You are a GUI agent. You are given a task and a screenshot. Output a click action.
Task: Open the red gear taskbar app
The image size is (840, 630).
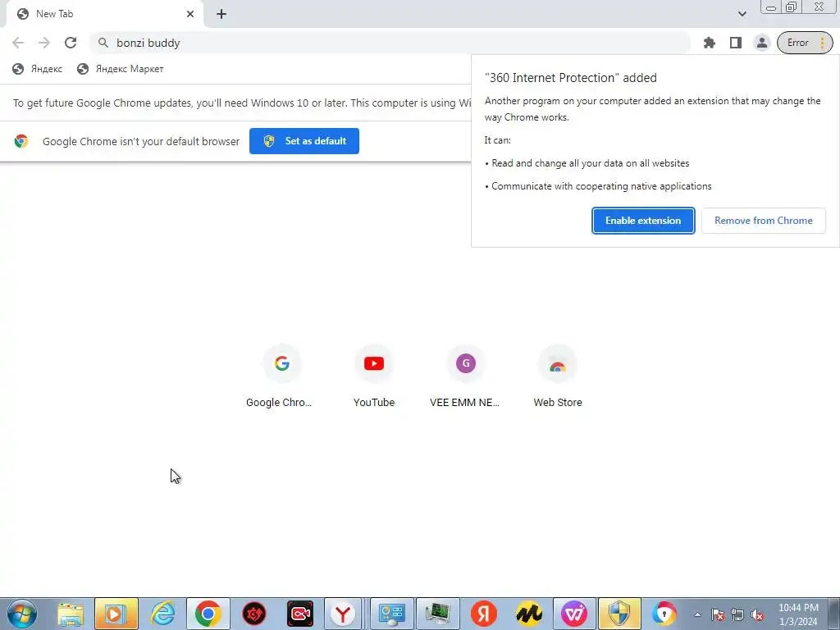click(x=254, y=614)
